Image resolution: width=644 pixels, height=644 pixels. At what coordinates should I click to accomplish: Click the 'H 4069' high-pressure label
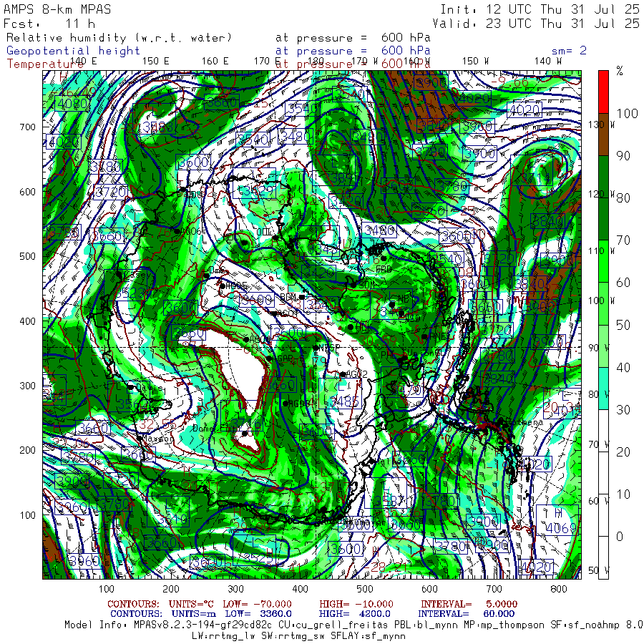(x=557, y=520)
